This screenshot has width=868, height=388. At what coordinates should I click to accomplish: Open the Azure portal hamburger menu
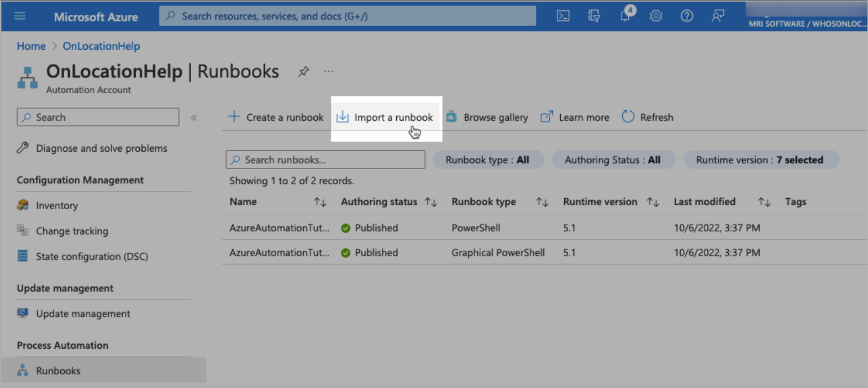pos(20,16)
